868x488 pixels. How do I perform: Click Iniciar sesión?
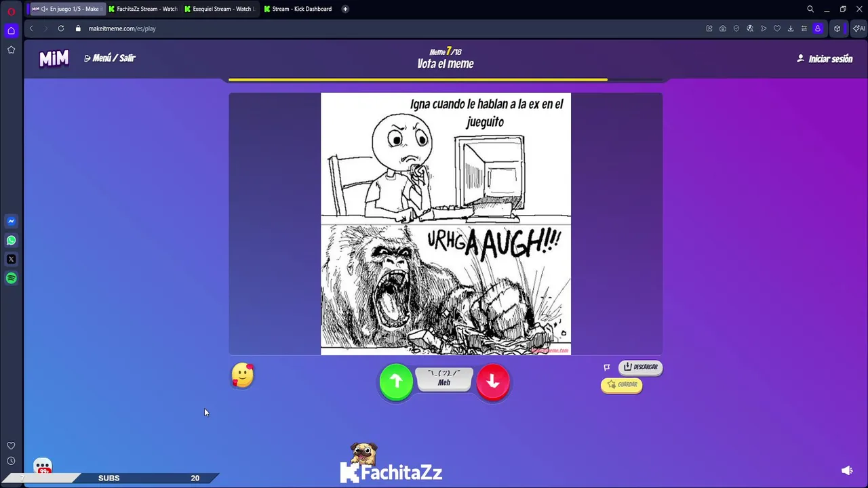point(825,59)
